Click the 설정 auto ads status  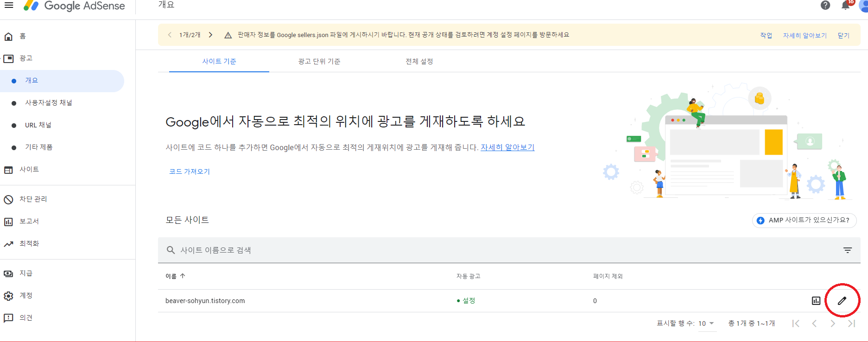coord(466,301)
